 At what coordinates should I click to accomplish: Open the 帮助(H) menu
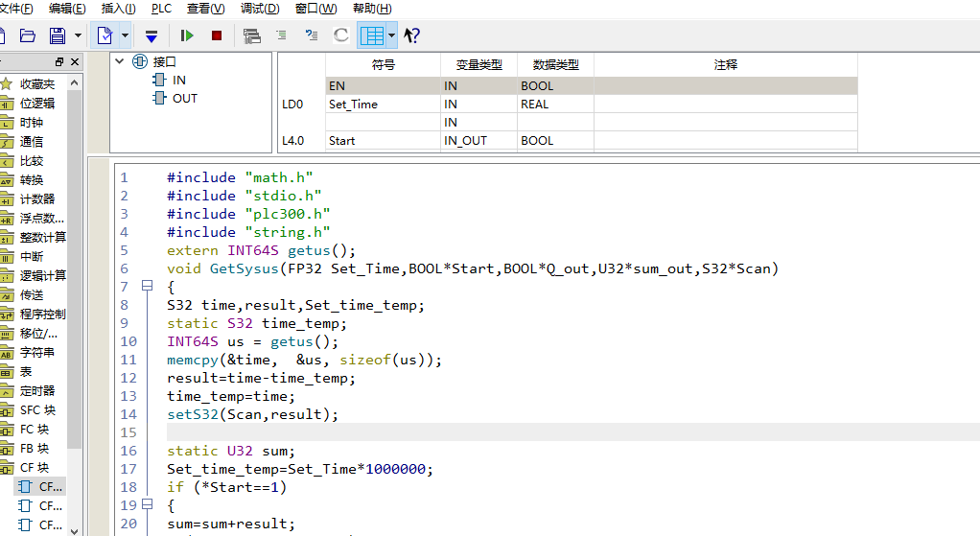click(372, 9)
